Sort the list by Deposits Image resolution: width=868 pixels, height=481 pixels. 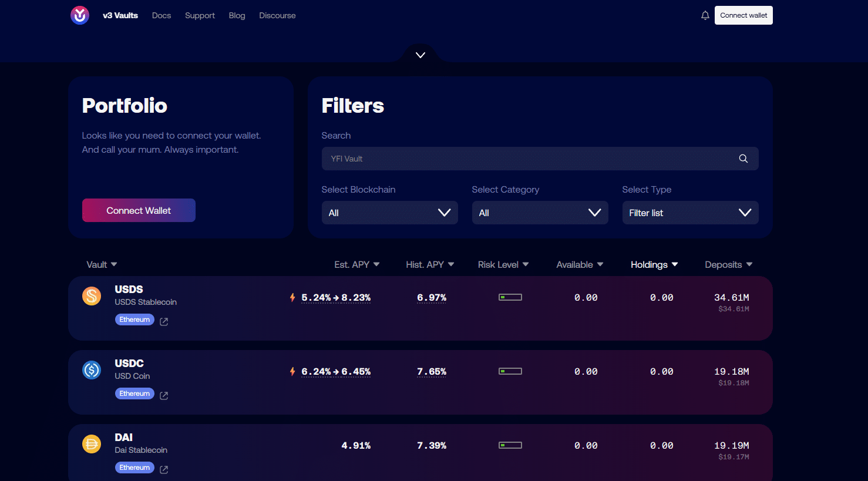pyautogui.click(x=728, y=265)
